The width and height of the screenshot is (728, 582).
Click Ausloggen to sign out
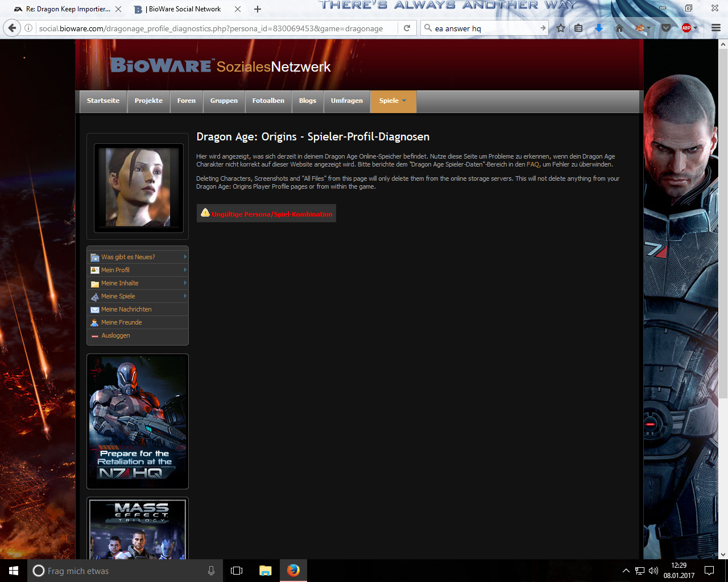[115, 335]
